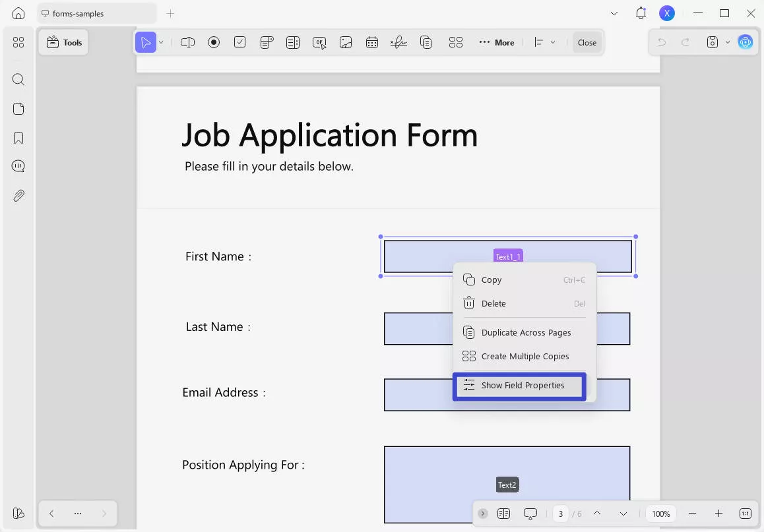The image size is (764, 532).
Task: Expand the save button dropdown arrow
Action: [728, 42]
